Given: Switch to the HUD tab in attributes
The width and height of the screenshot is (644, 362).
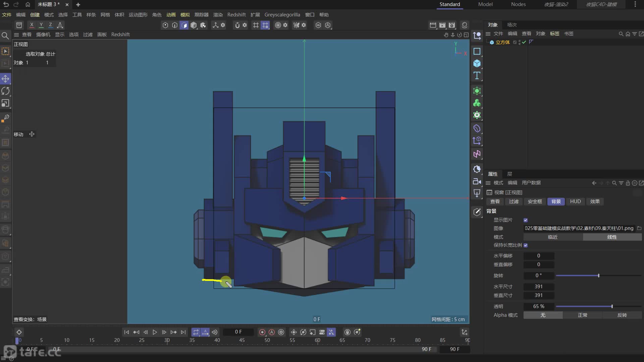Looking at the screenshot, I should tap(575, 201).
